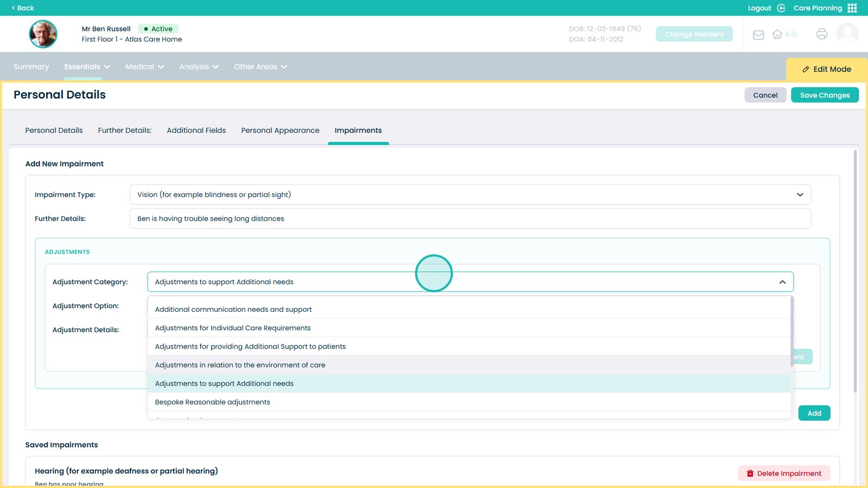Click the Save Changes button
868x488 pixels.
(825, 95)
